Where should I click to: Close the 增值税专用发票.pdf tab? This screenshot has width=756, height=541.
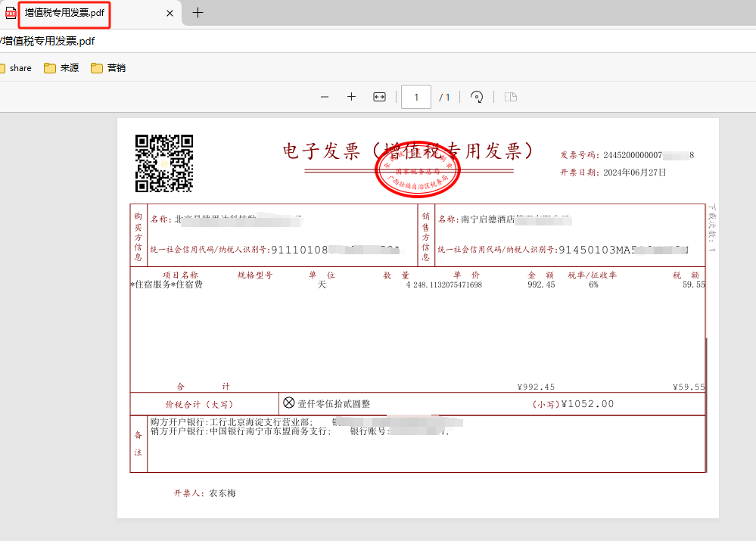point(170,14)
